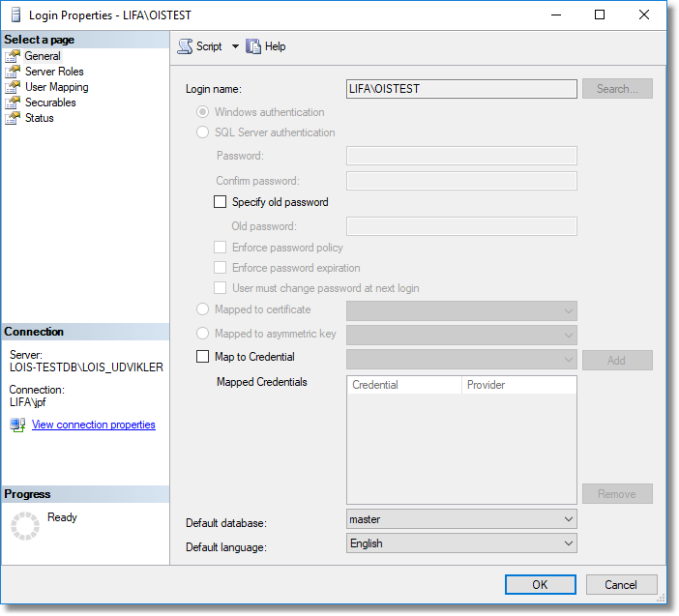Select the Server Roles page icon
679x616 pixels.
pos(13,72)
